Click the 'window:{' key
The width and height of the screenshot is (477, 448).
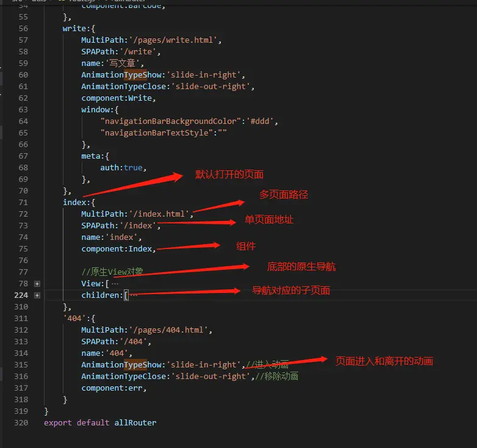[x=100, y=110]
